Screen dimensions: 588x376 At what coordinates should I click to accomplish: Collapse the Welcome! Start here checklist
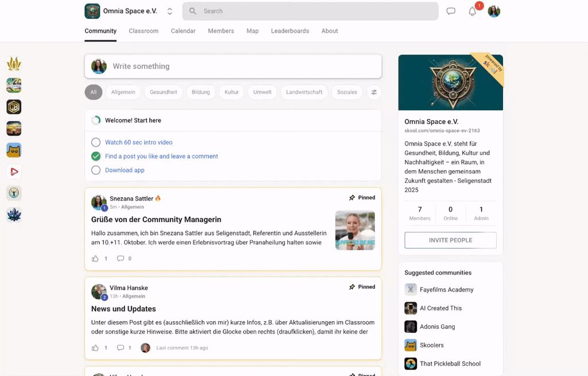[x=233, y=120]
